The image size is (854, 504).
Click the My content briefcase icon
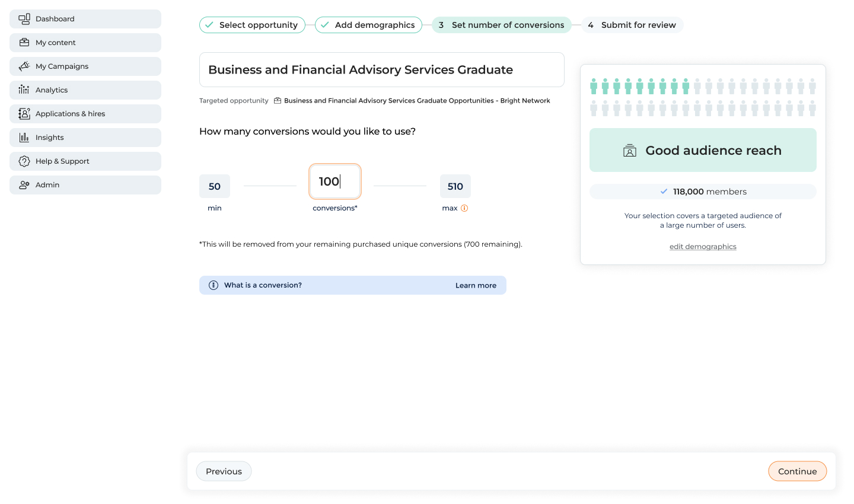[24, 43]
